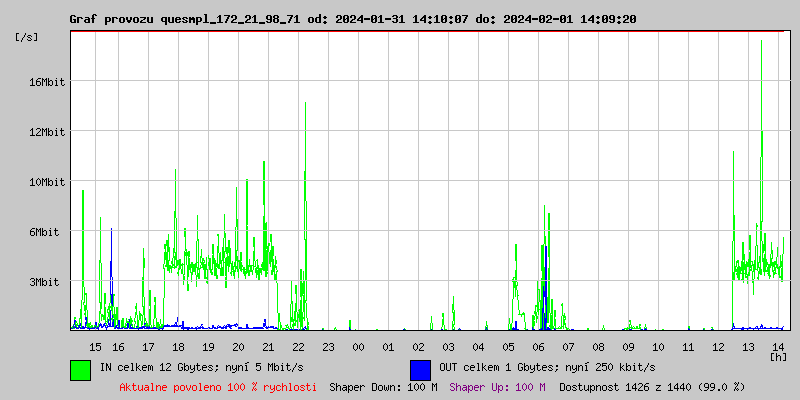Click the purple 'Shaper Up: 100 M' label

(x=497, y=386)
